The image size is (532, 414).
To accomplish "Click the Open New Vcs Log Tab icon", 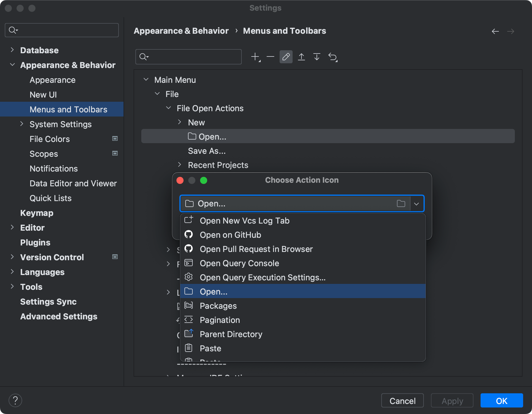I will pos(189,220).
